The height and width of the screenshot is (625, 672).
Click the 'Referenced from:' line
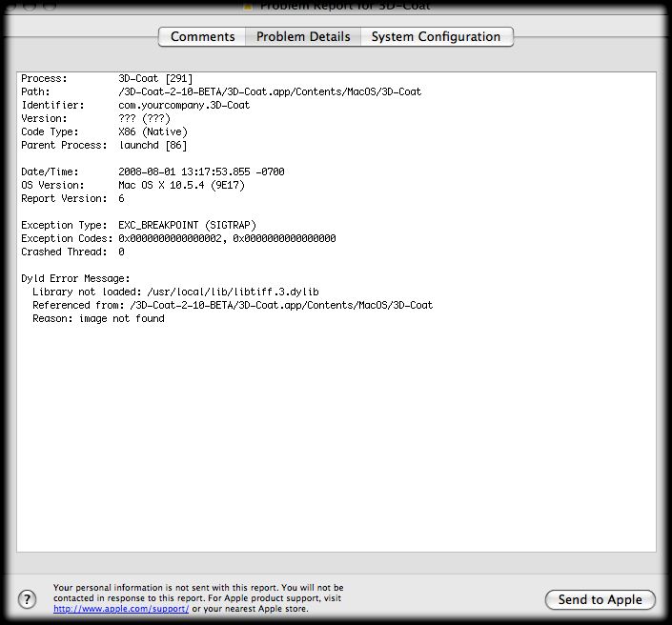coord(233,305)
